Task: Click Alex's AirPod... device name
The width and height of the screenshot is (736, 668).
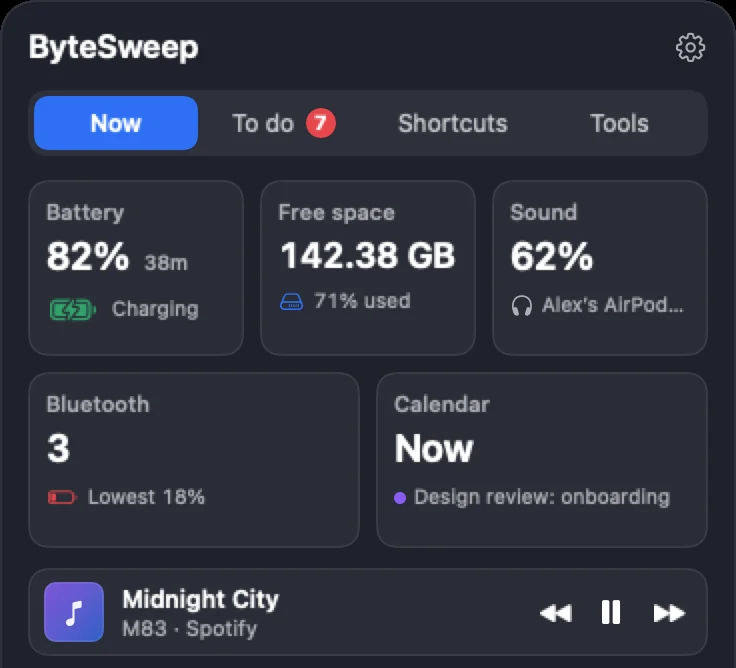Action: pos(613,305)
